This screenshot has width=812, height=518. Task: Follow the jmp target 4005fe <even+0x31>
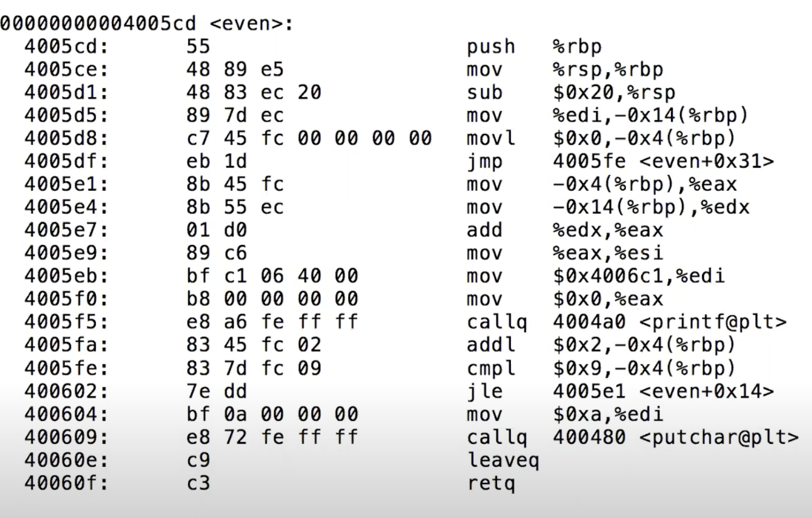(664, 161)
